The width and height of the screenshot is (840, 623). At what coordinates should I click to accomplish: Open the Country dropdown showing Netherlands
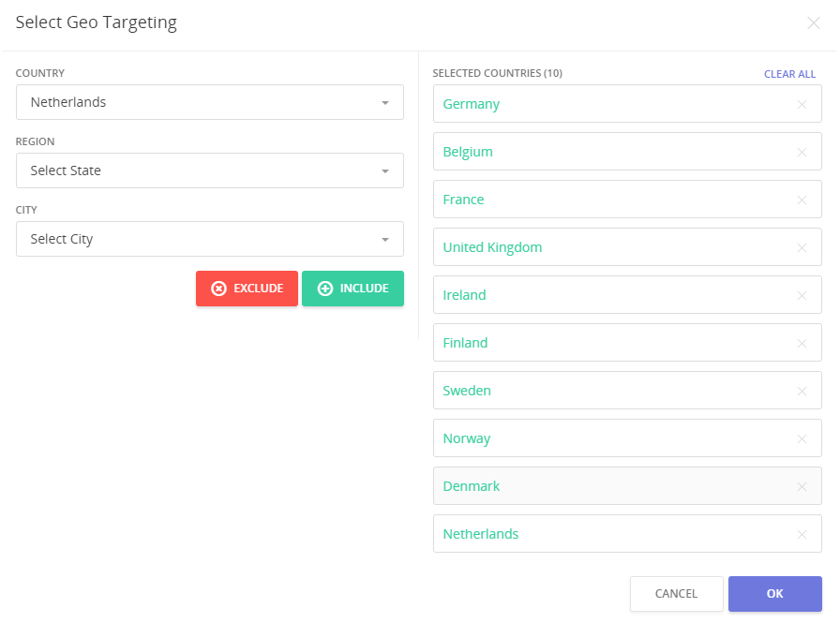[x=209, y=102]
